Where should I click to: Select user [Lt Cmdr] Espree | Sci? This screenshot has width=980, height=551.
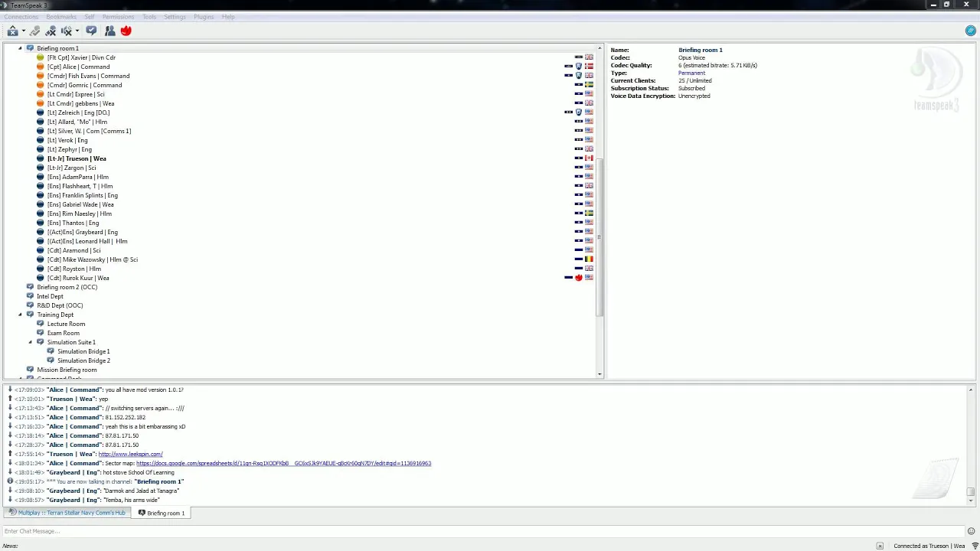click(x=76, y=94)
